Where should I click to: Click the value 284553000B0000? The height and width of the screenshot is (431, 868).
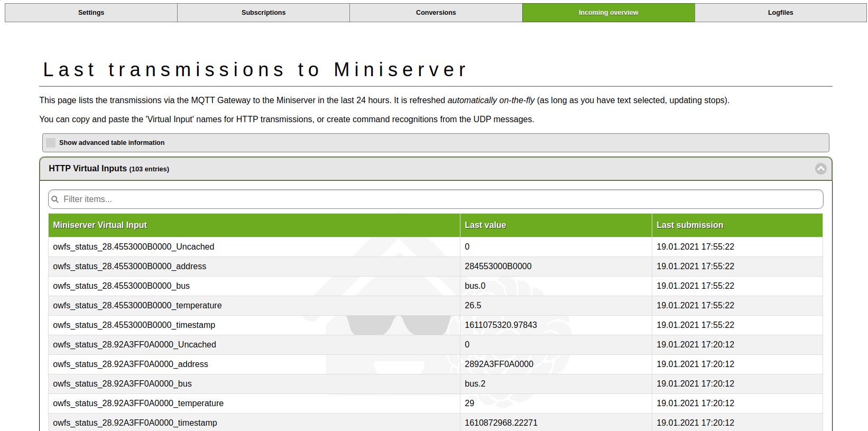click(x=498, y=267)
